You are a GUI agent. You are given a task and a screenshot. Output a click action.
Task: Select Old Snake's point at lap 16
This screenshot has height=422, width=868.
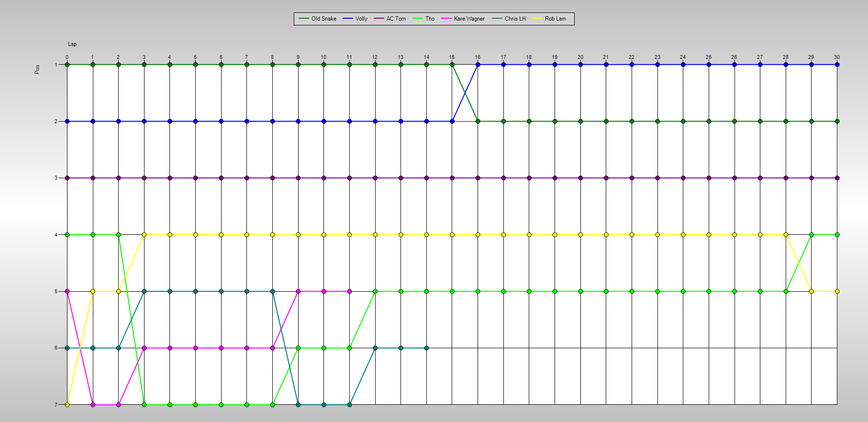[x=478, y=121]
